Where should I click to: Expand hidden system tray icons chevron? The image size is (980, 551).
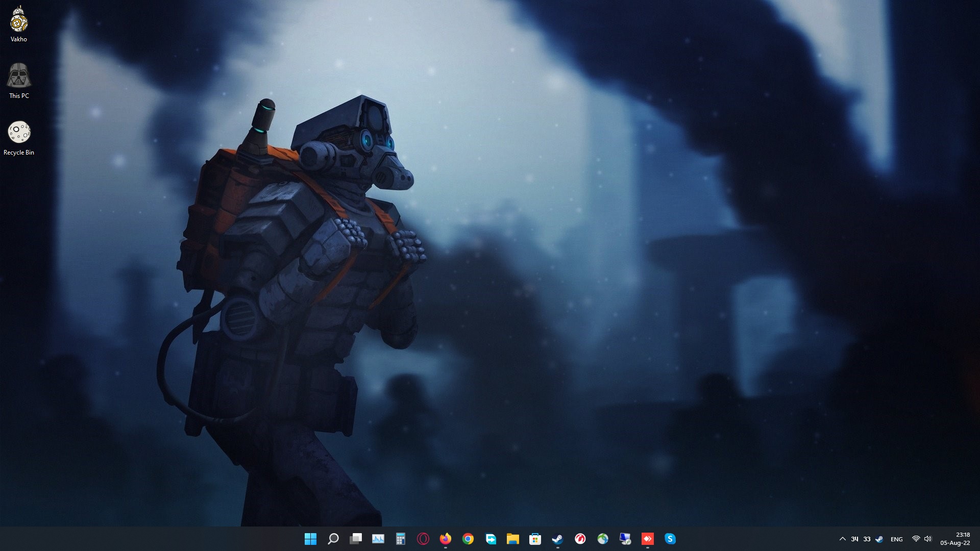click(x=843, y=539)
